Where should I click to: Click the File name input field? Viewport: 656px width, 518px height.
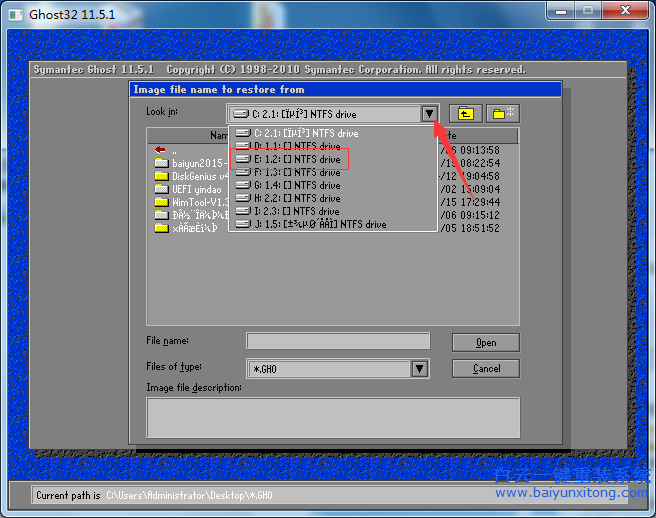[x=338, y=342]
